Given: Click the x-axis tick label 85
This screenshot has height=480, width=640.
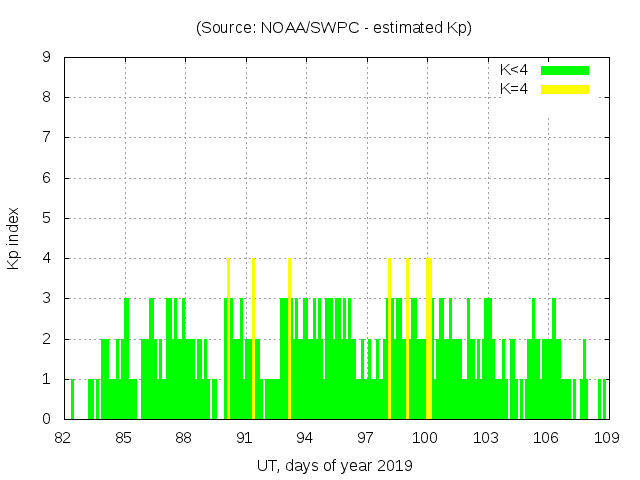Looking at the screenshot, I should (x=124, y=437).
